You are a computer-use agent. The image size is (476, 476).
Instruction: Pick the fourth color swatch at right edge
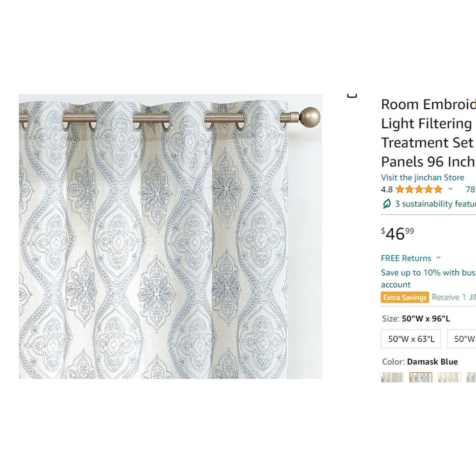471,377
